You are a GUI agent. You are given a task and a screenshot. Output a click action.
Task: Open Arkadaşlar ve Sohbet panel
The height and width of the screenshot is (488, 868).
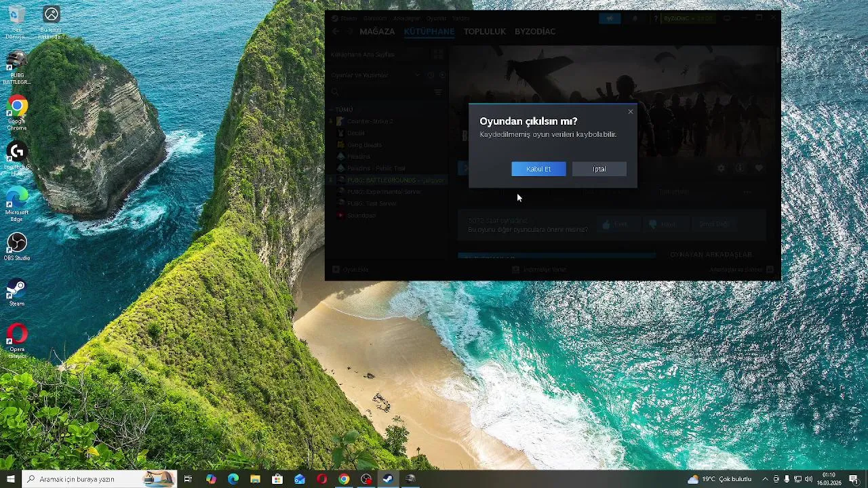(x=741, y=270)
